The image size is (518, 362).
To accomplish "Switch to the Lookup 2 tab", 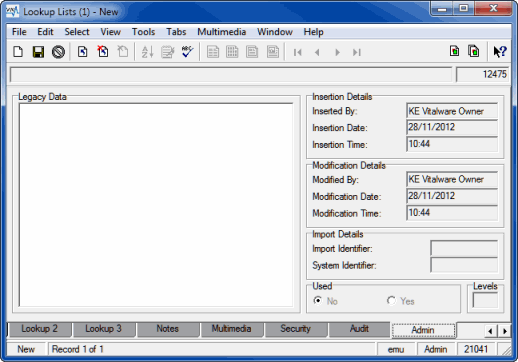I will click(x=39, y=329).
